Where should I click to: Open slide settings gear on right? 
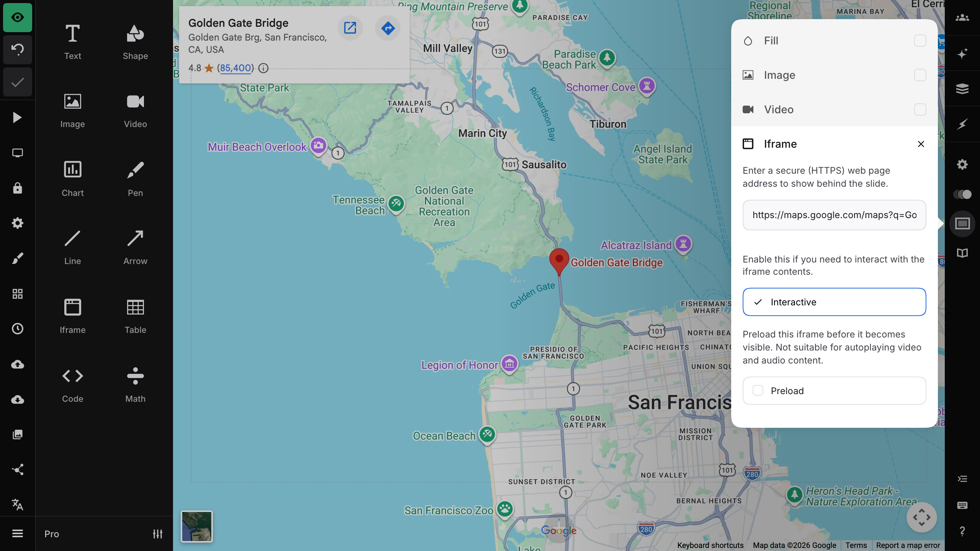click(962, 165)
